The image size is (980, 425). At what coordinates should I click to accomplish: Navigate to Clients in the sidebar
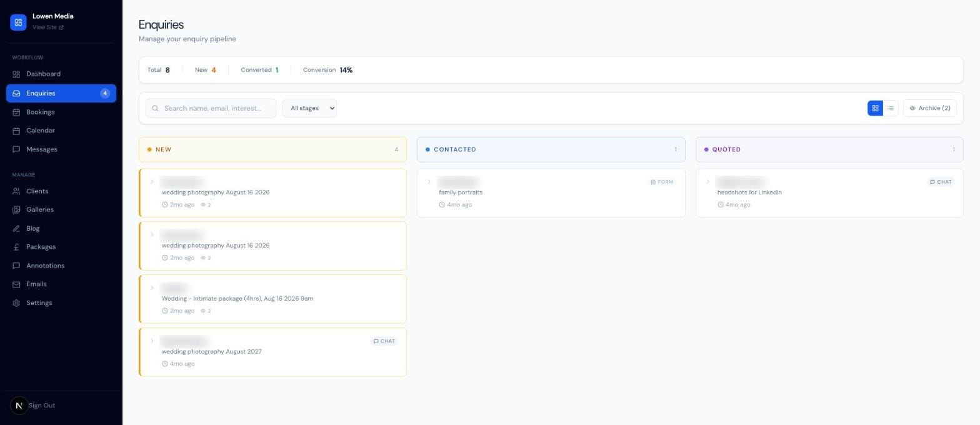pos(61,191)
